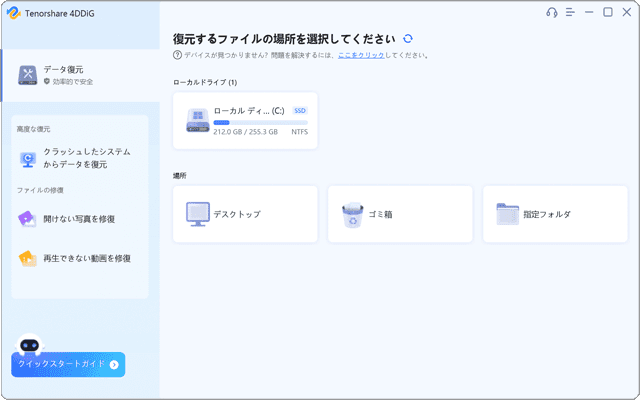The image size is (640, 400).
Task: Open the menu lines icon in title bar
Action: [x=570, y=13]
